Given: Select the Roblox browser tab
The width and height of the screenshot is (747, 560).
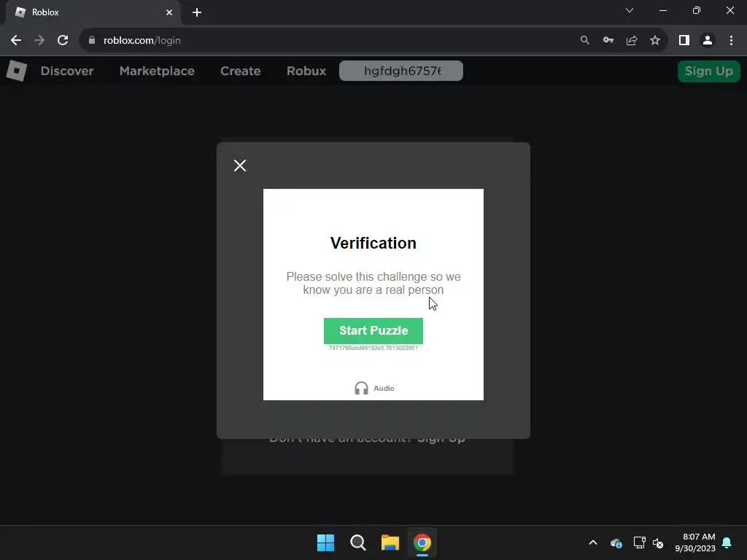Looking at the screenshot, I should 93,12.
